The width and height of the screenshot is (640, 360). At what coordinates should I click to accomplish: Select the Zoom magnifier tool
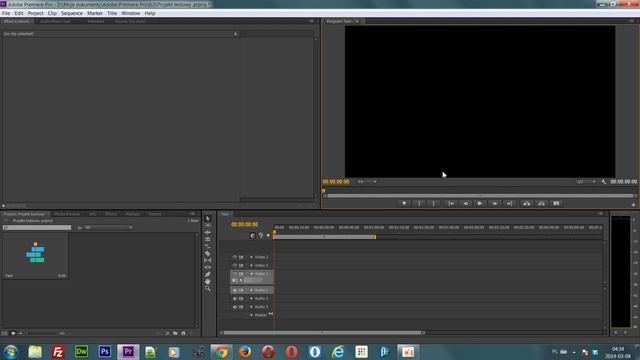pos(207,288)
